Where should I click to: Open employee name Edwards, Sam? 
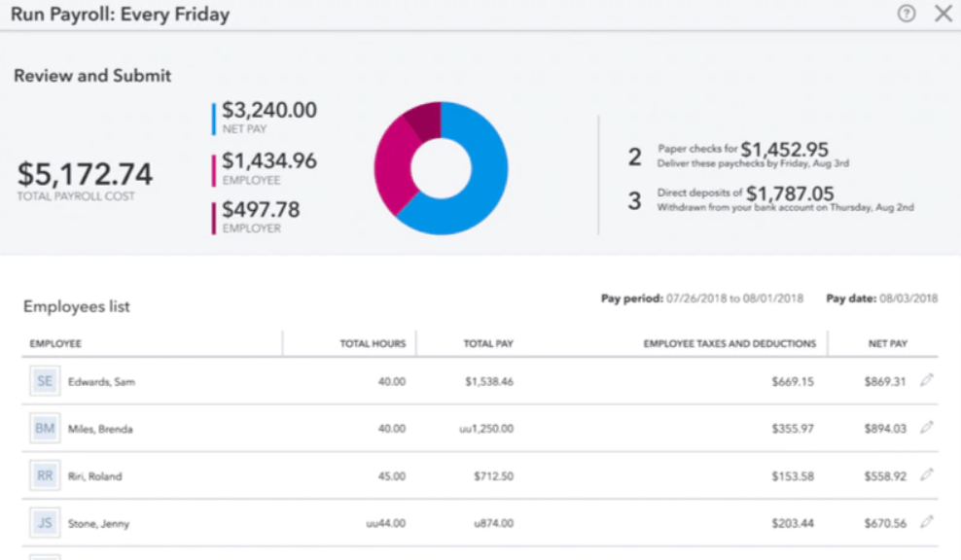coord(101,382)
